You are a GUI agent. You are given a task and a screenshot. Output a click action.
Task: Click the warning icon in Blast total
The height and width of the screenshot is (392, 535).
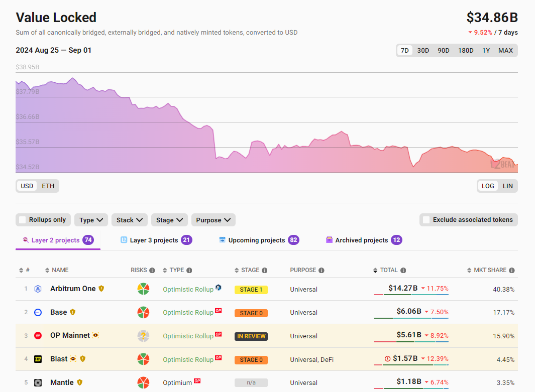387,359
